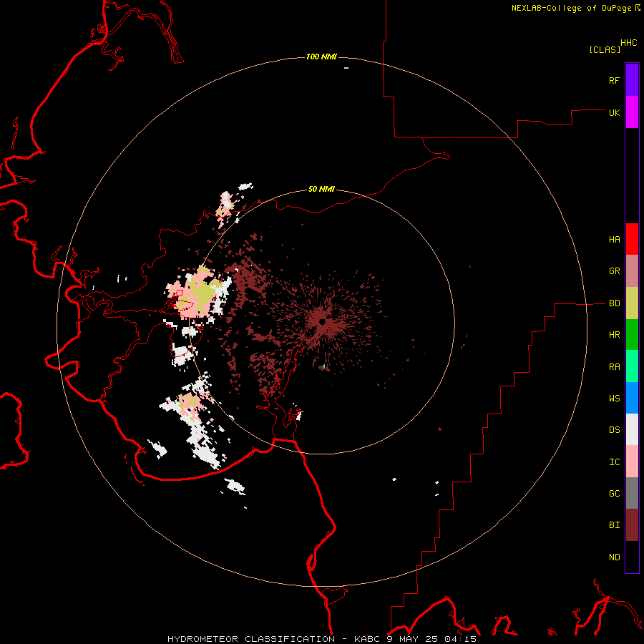Screen dimensions: 644x644
Task: Click the dark red BI legend swatch
Action: point(632,525)
